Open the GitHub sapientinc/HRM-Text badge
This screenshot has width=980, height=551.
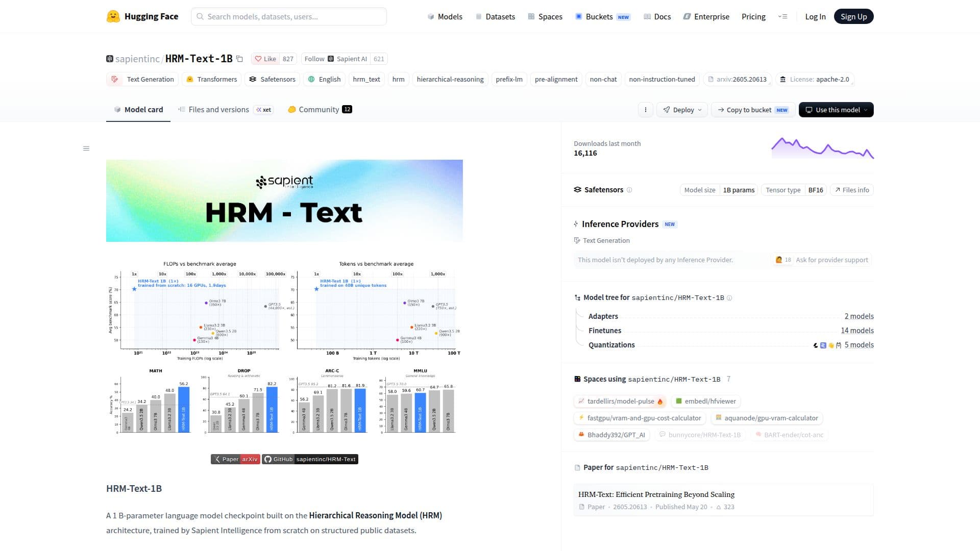click(310, 459)
